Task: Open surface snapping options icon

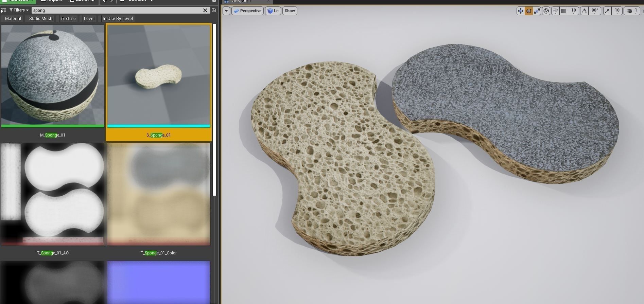Action: tap(555, 11)
